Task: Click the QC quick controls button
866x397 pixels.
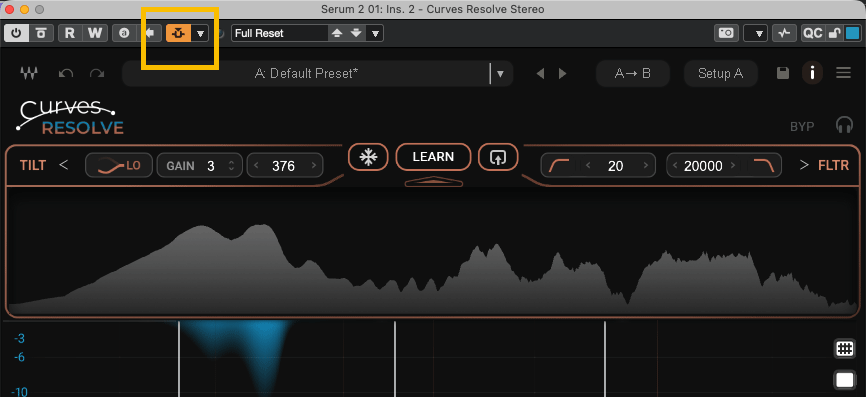Action: pyautogui.click(x=812, y=33)
